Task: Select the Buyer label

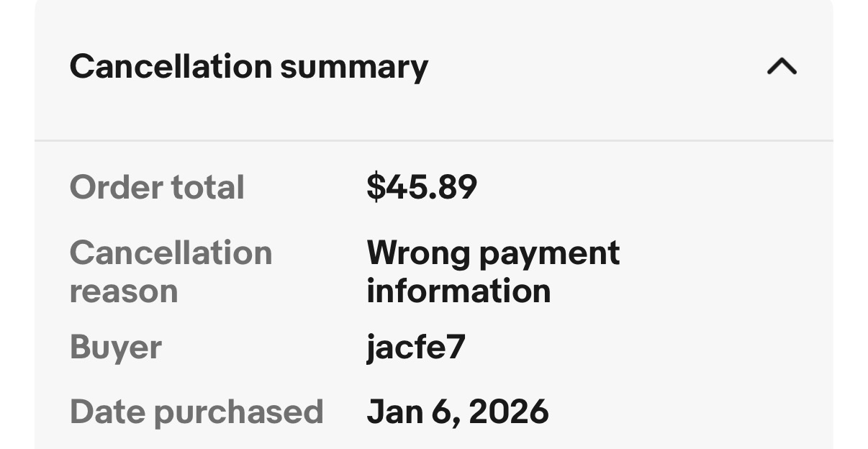Action: pos(115,348)
